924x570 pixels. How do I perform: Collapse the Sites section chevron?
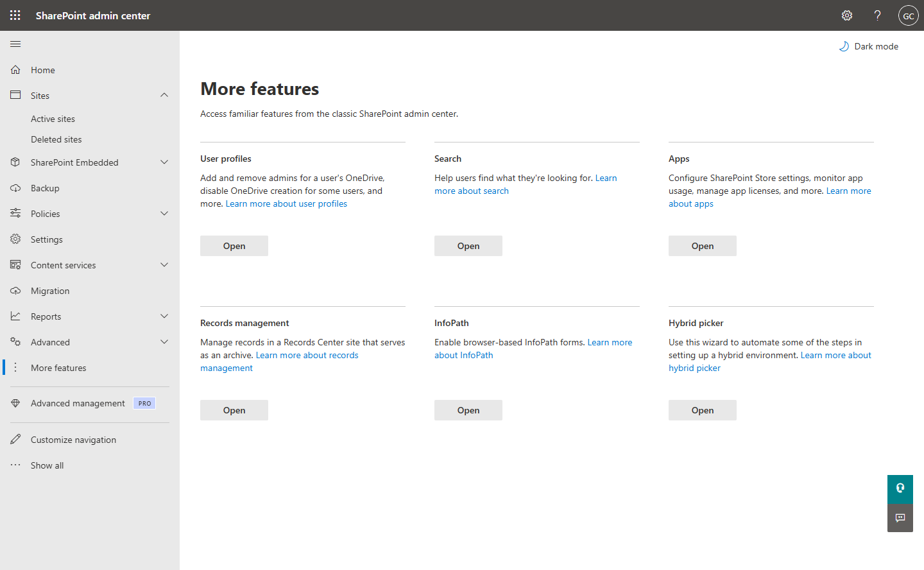click(164, 95)
